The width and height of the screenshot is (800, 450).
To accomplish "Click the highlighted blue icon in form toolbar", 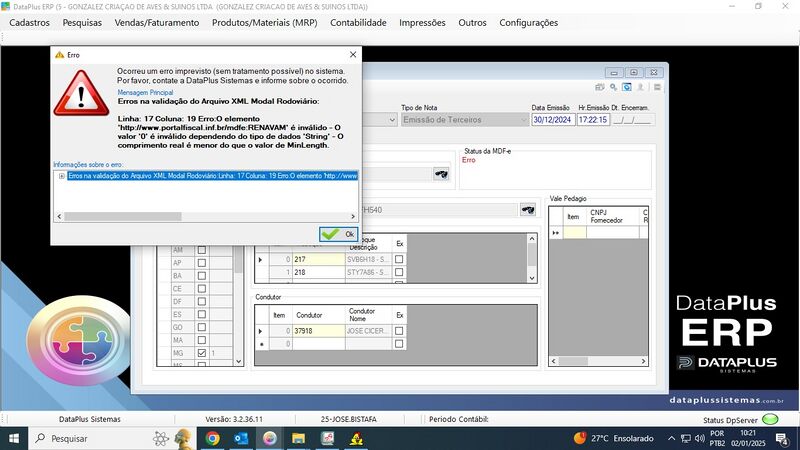I will pos(627,87).
